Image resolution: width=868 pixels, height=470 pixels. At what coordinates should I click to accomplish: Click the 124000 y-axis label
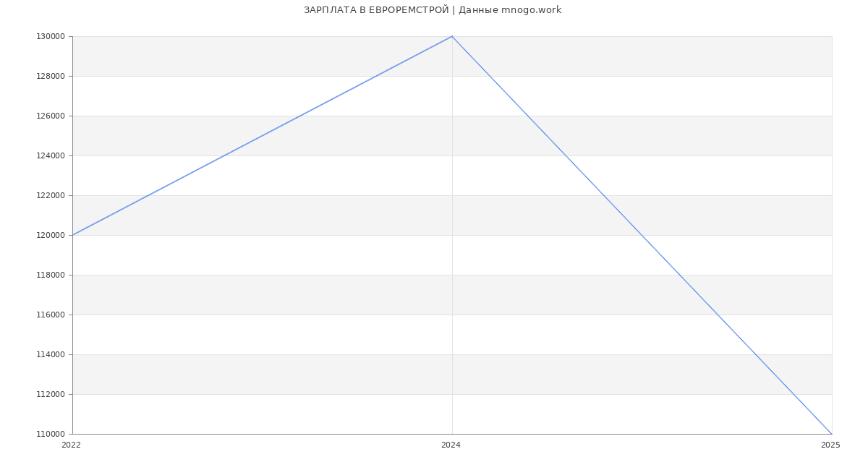coord(51,156)
